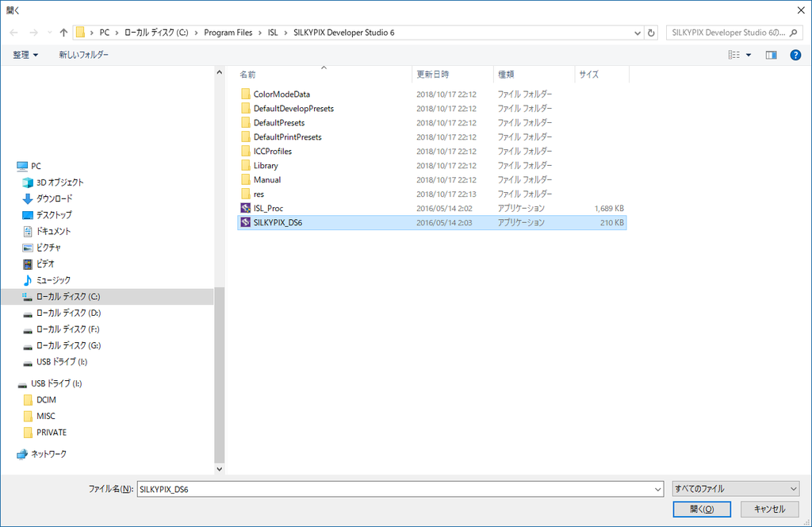The width and height of the screenshot is (812, 527).
Task: Open the MISC folder in sidebar
Action: [45, 416]
